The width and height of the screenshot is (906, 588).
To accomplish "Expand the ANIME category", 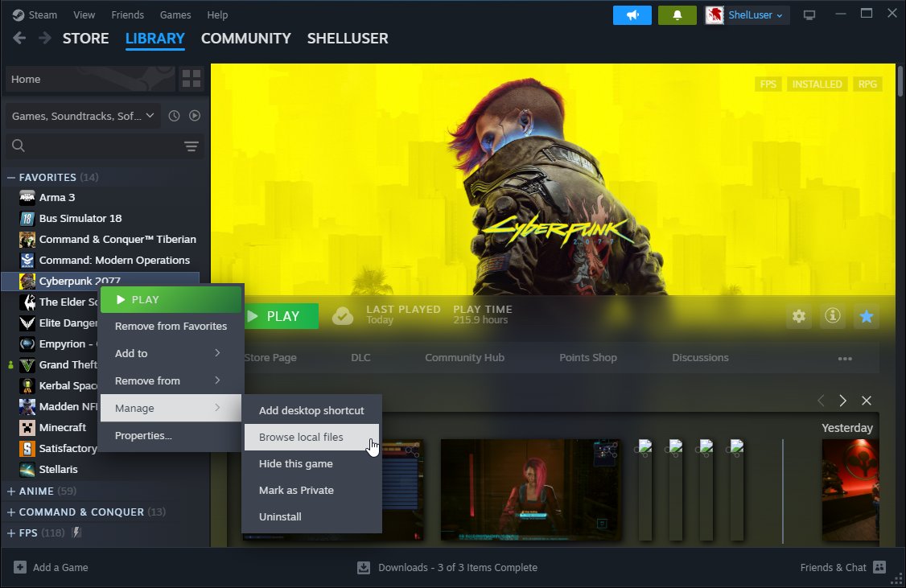I will pos(11,491).
